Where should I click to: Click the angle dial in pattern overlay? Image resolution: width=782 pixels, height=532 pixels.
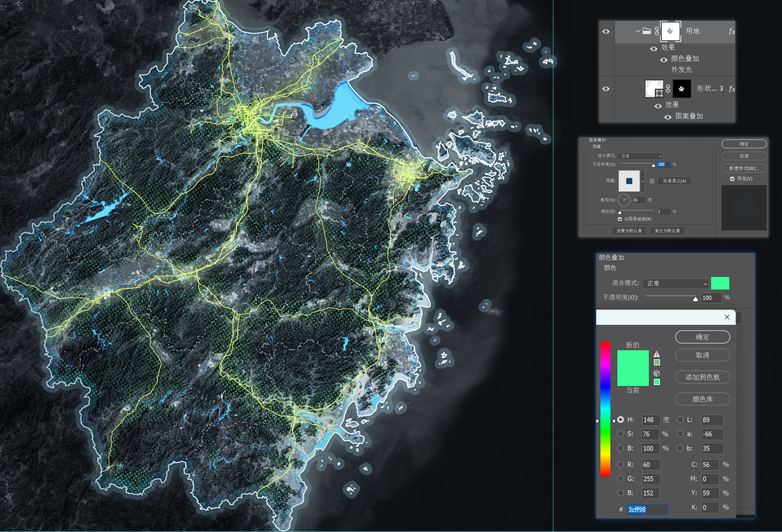tap(624, 200)
